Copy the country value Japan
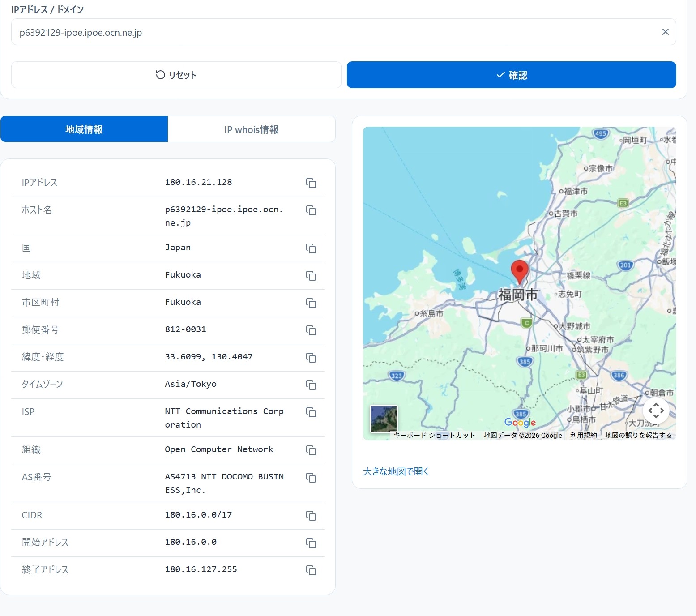696x616 pixels. point(311,248)
